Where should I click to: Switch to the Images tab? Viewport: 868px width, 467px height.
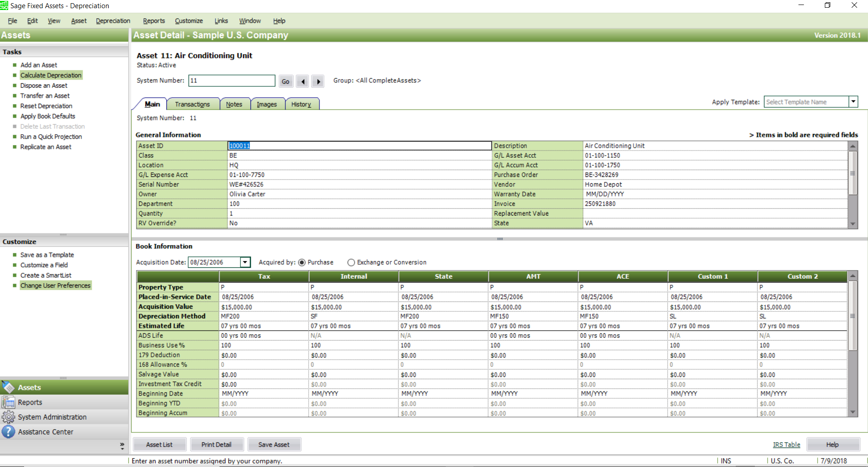click(x=267, y=104)
